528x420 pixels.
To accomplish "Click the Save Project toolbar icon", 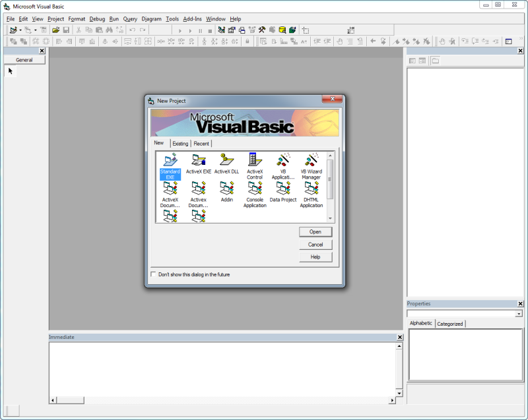I will click(x=66, y=29).
